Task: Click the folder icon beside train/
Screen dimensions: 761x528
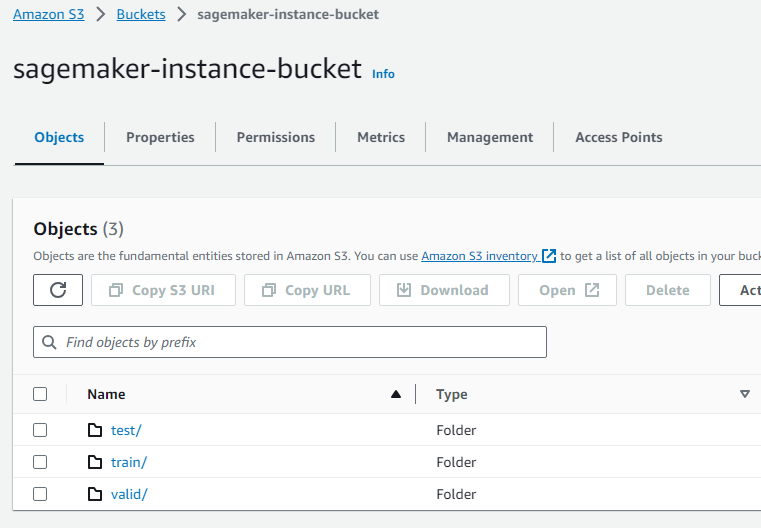Action: (x=95, y=462)
